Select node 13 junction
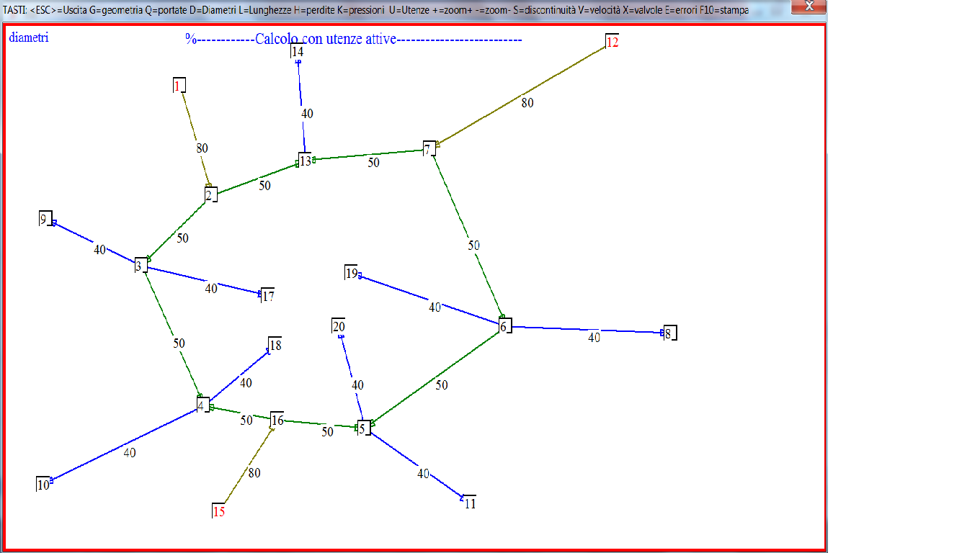Image resolution: width=980 pixels, height=553 pixels. (x=306, y=161)
